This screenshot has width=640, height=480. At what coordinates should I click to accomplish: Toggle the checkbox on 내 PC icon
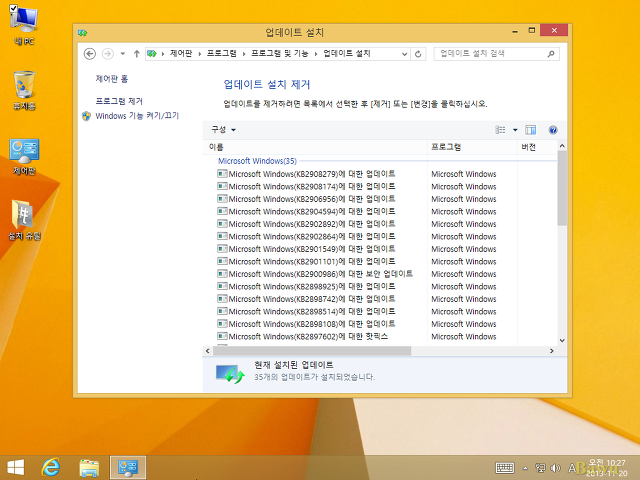(13, 8)
